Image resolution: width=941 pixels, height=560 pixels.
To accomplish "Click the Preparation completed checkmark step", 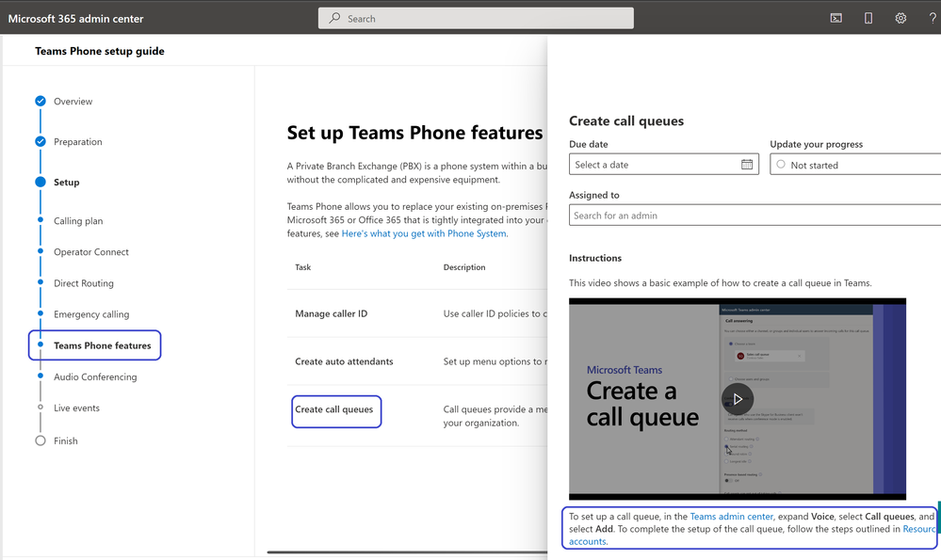I will tap(41, 141).
